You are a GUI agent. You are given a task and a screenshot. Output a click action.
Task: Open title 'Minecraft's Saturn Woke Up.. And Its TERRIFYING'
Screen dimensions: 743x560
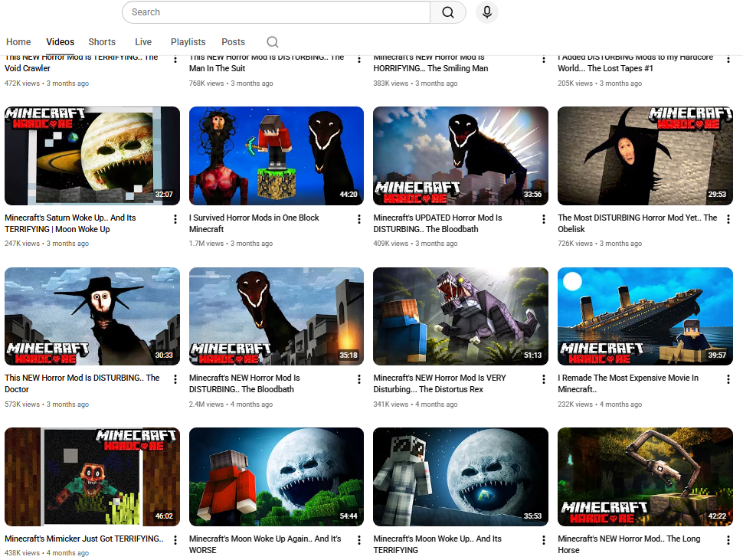pos(70,224)
